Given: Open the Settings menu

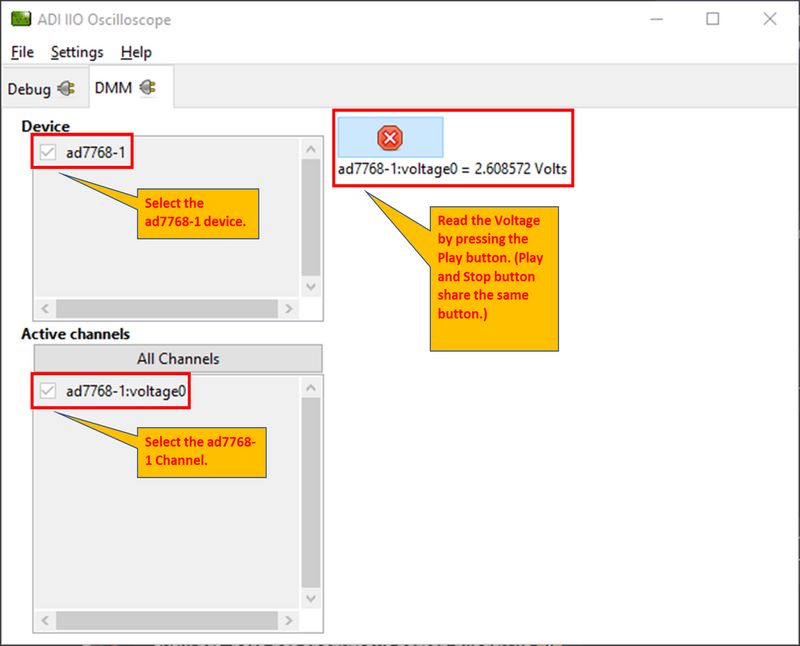Looking at the screenshot, I should pyautogui.click(x=77, y=52).
